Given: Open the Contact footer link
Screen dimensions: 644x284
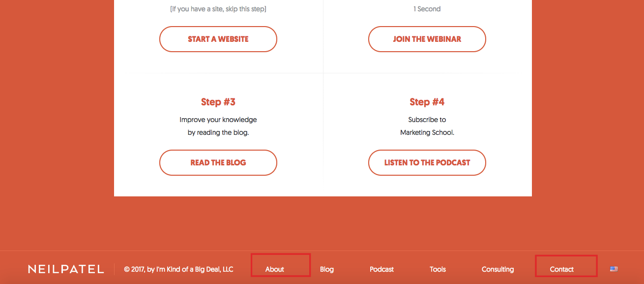Looking at the screenshot, I should click(562, 269).
